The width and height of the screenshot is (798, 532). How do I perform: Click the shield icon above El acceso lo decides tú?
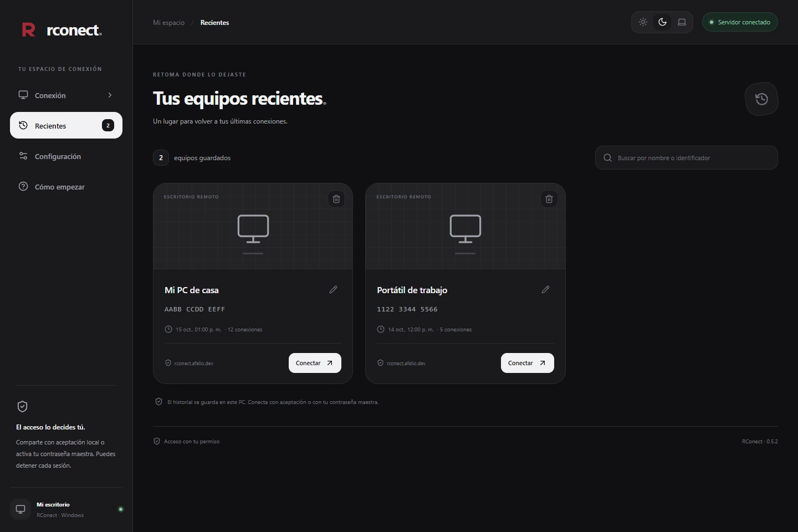pyautogui.click(x=23, y=406)
